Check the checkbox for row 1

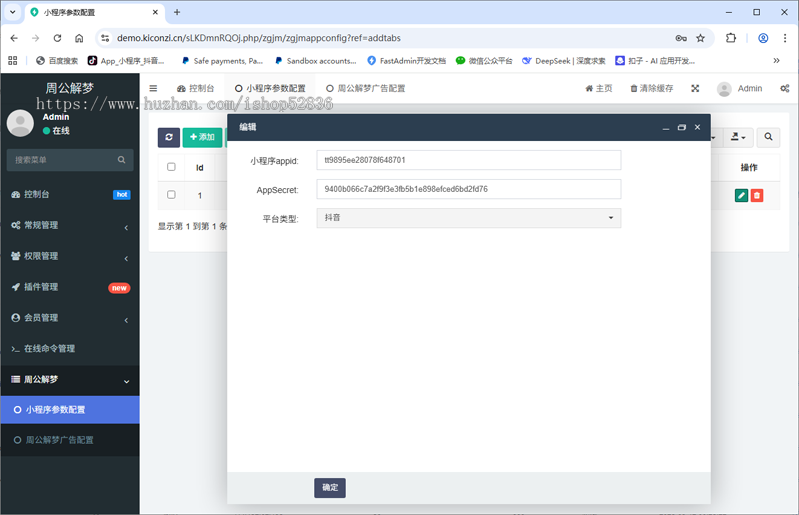click(171, 195)
